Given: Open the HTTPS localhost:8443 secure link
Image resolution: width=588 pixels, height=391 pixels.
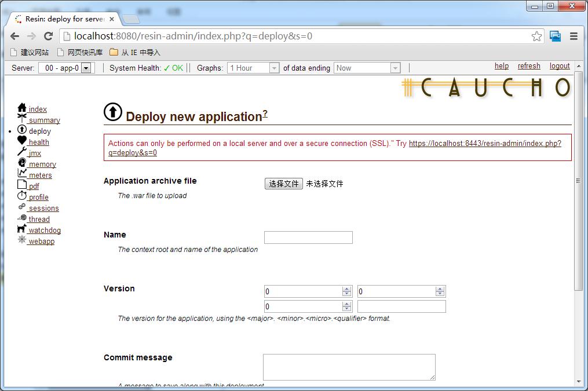Looking at the screenshot, I should point(485,143).
